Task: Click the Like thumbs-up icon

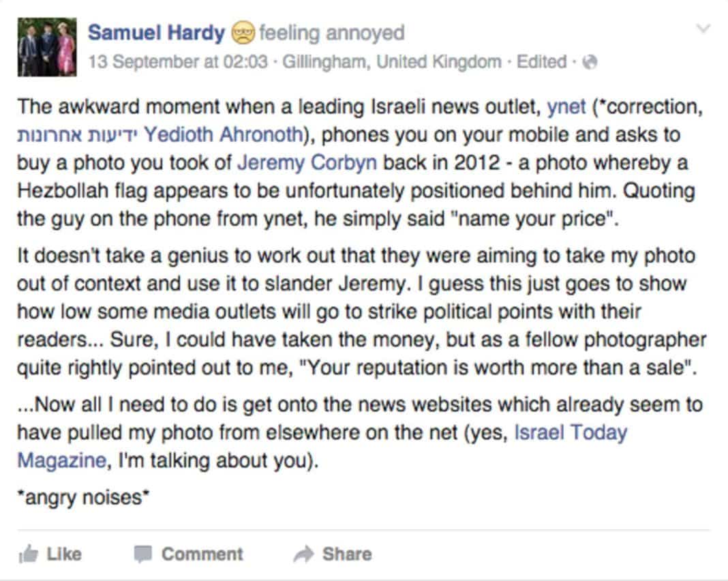Action: tap(28, 554)
